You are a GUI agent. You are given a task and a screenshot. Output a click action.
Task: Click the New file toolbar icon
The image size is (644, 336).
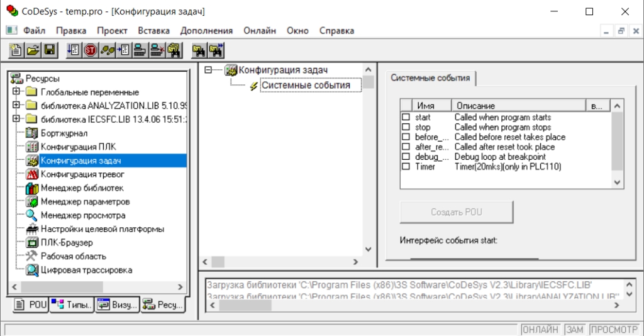[x=16, y=50]
